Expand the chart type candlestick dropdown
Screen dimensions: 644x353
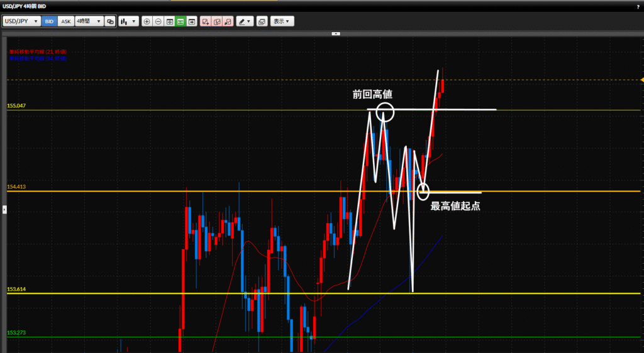[x=129, y=21]
